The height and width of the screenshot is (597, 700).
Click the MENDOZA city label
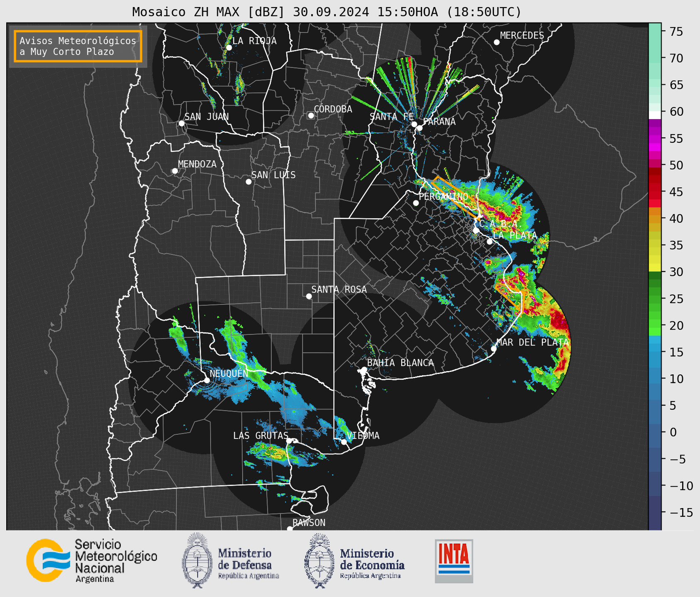(197, 164)
